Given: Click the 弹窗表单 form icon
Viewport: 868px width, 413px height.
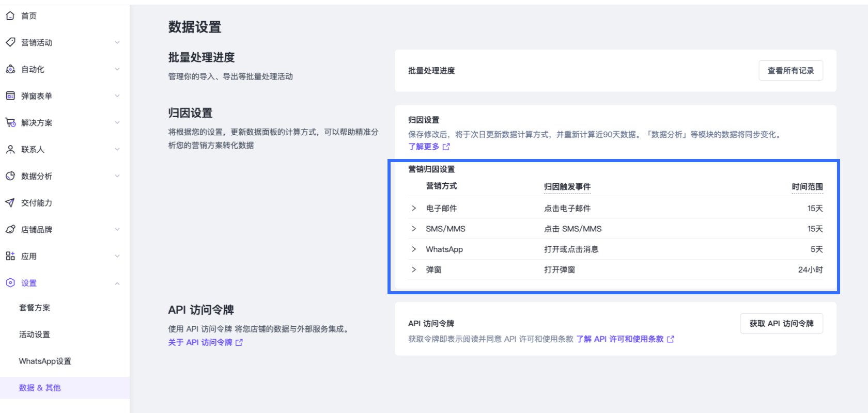Looking at the screenshot, I should pos(10,96).
